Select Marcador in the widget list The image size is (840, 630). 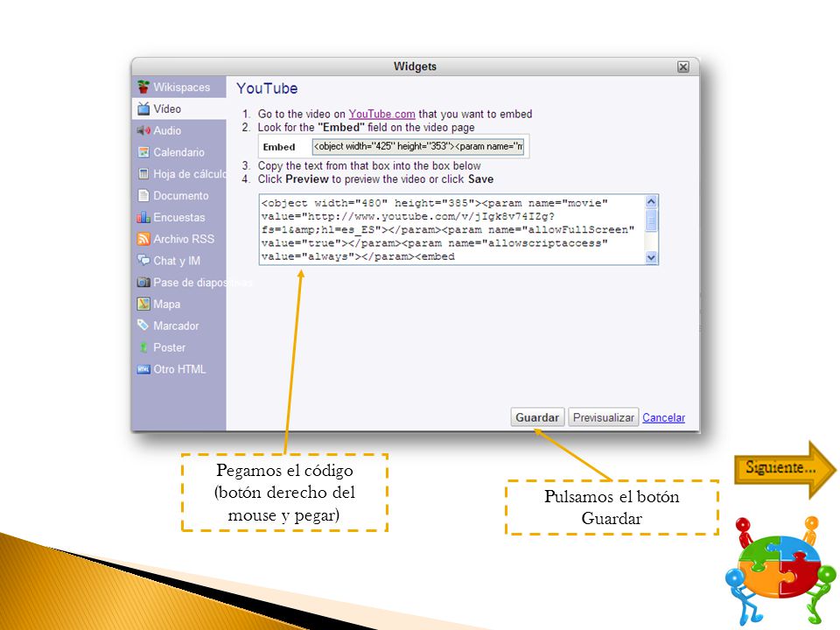(x=178, y=325)
